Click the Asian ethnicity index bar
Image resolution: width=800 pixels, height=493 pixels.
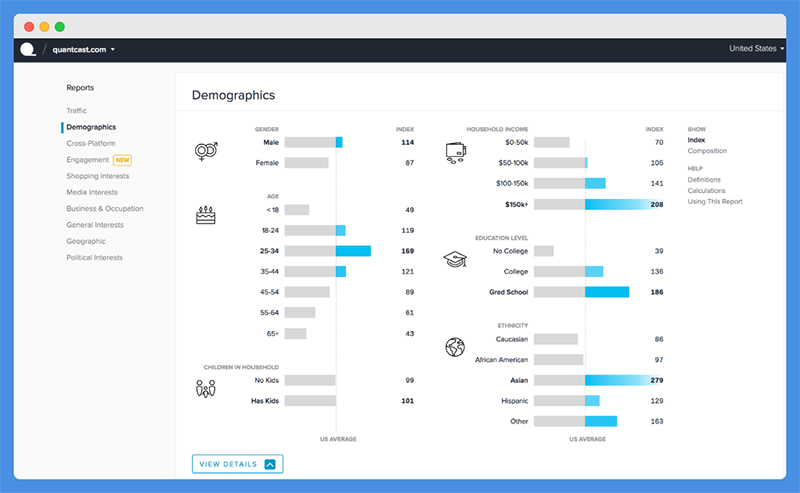pyautogui.click(x=598, y=380)
